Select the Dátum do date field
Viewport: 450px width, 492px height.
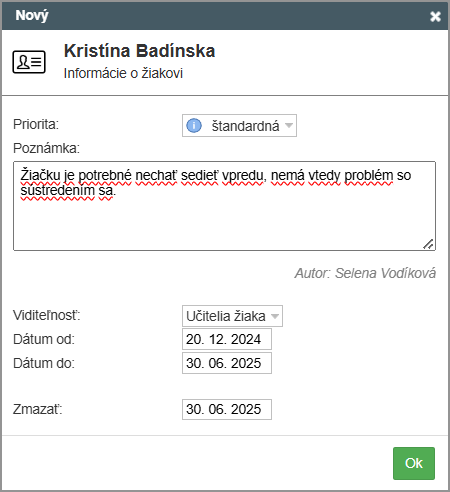[227, 363]
